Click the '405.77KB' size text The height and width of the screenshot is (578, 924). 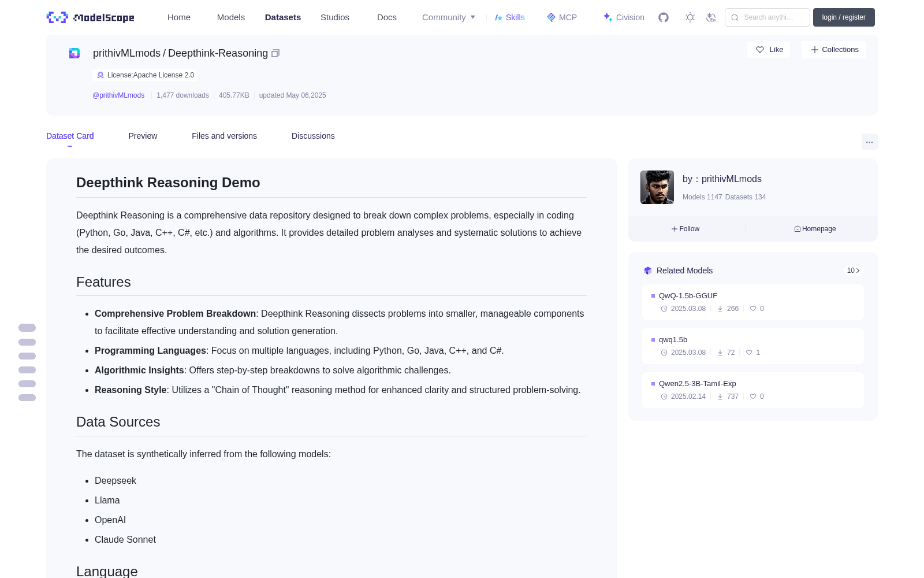point(234,95)
